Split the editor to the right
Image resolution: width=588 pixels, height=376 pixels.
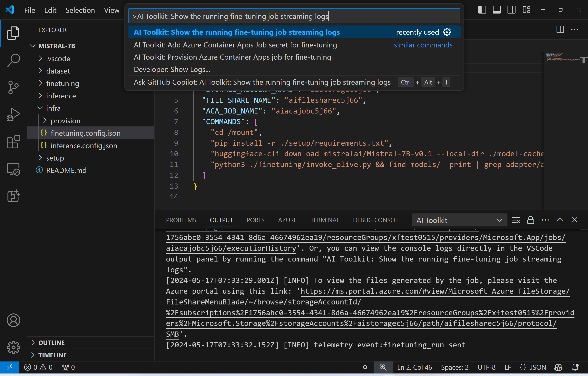click(x=560, y=30)
